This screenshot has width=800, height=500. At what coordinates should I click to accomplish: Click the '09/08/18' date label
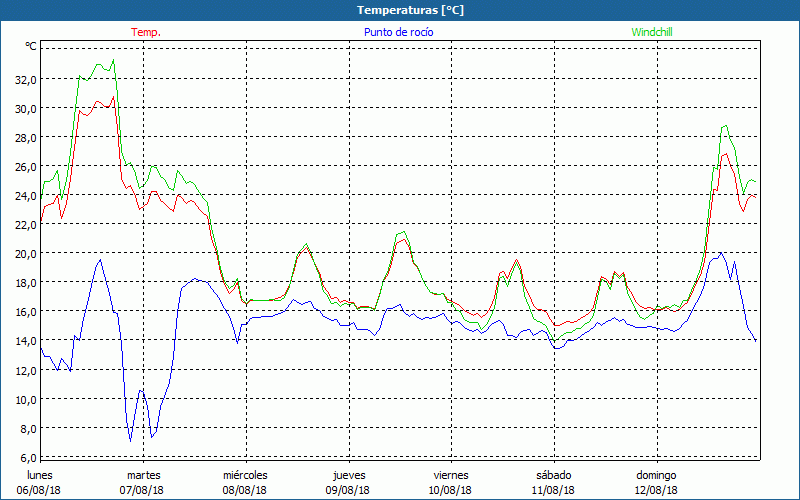point(348,490)
